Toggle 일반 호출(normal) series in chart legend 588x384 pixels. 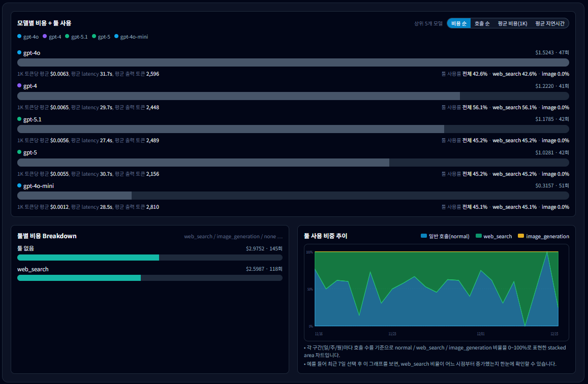[x=445, y=236]
